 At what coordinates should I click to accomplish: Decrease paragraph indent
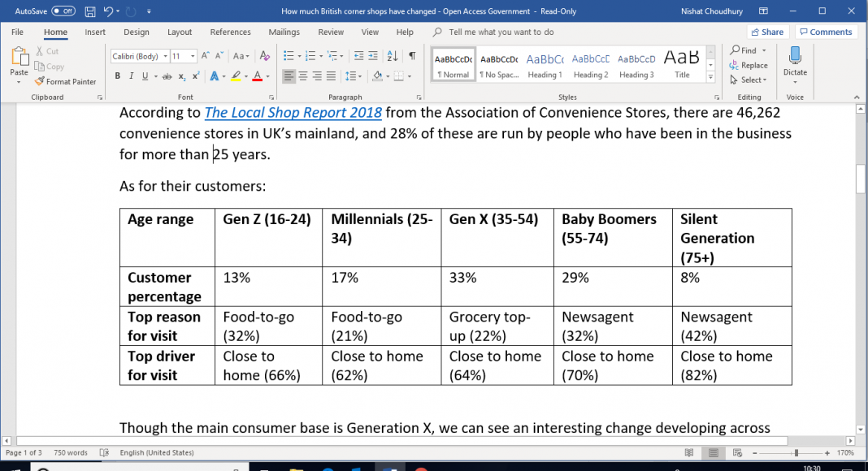tap(358, 56)
